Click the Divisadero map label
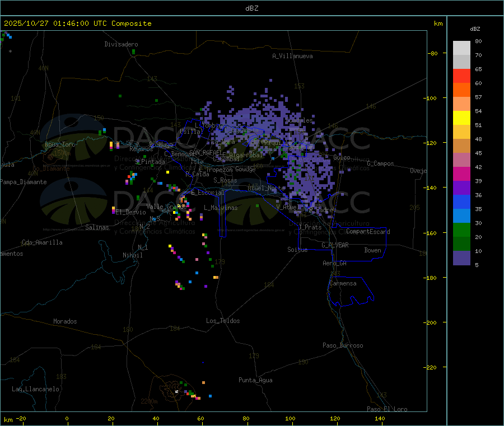504x426 pixels. point(121,44)
